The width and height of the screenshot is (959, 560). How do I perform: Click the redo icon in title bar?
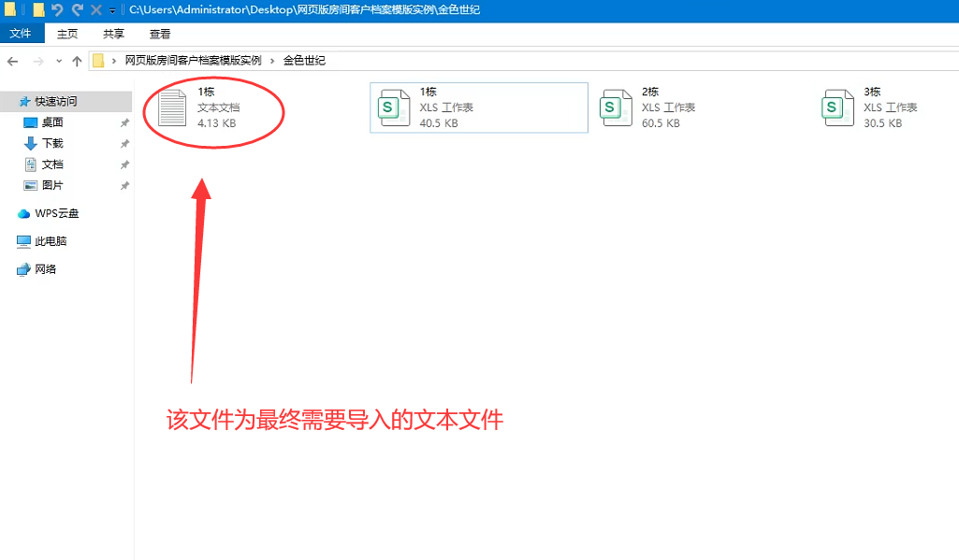[77, 10]
